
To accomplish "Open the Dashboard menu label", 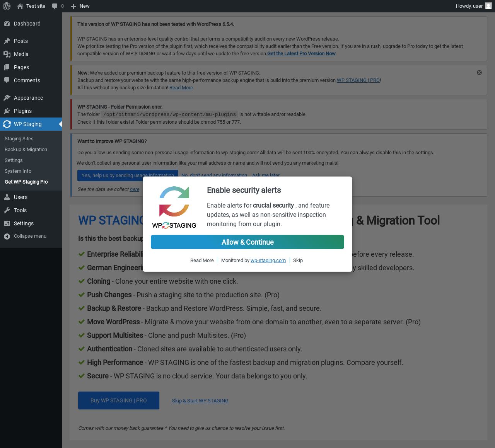I will [x=27, y=24].
